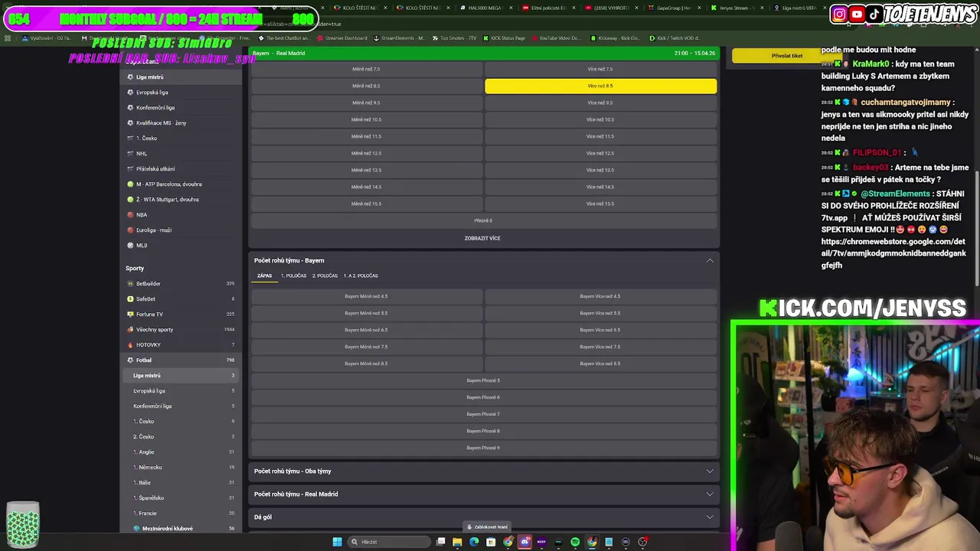This screenshot has height=551, width=980.
Task: Open the 7tv chromewebstore link in chat
Action: pos(893,253)
